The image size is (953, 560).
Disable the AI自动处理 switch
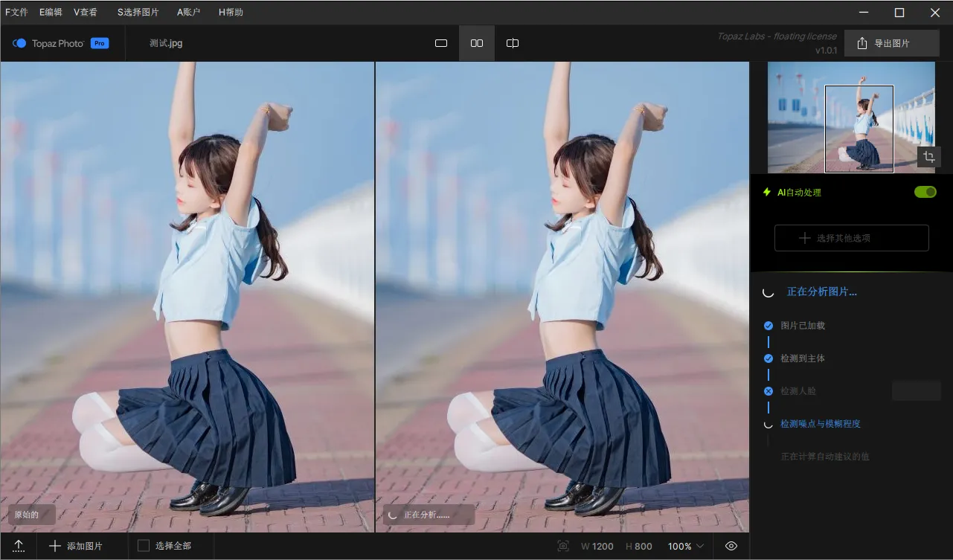point(925,192)
